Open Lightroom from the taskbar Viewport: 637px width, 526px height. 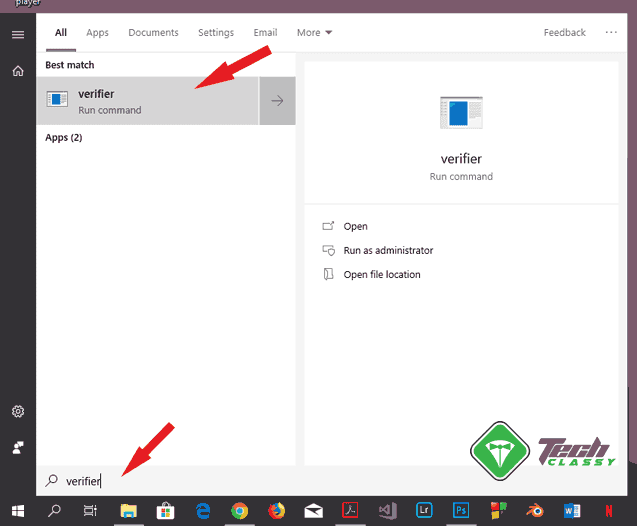coord(424,511)
